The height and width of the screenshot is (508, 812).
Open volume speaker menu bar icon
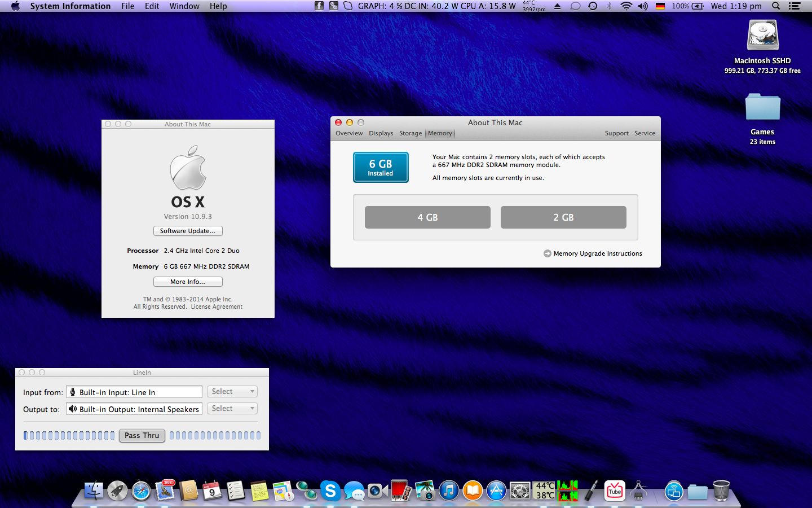(x=643, y=6)
